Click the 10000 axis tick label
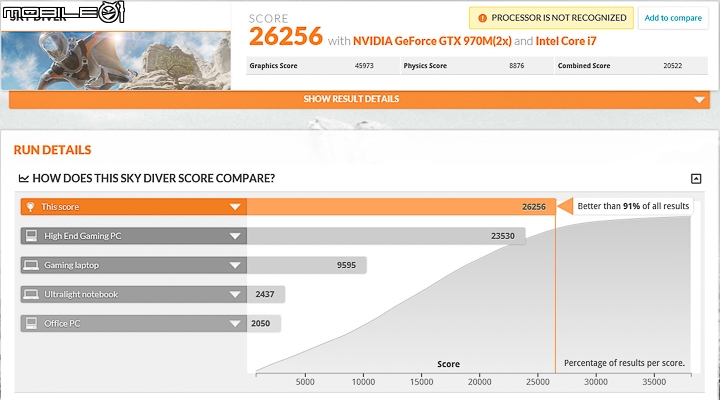720x400 pixels. (363, 382)
